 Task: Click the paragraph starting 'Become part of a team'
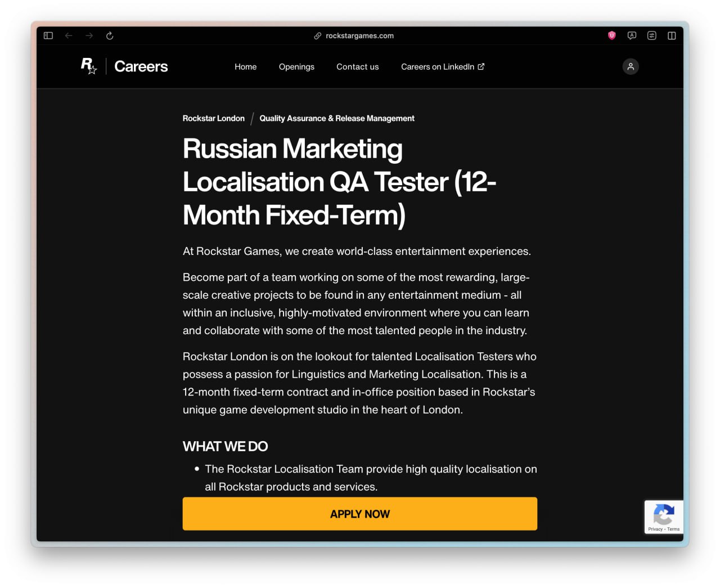(x=357, y=304)
